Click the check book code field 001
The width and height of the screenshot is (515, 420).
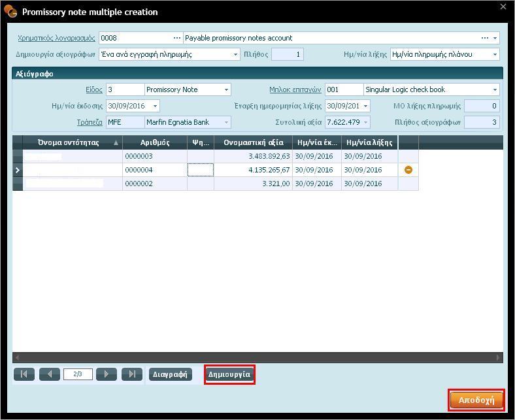click(344, 89)
